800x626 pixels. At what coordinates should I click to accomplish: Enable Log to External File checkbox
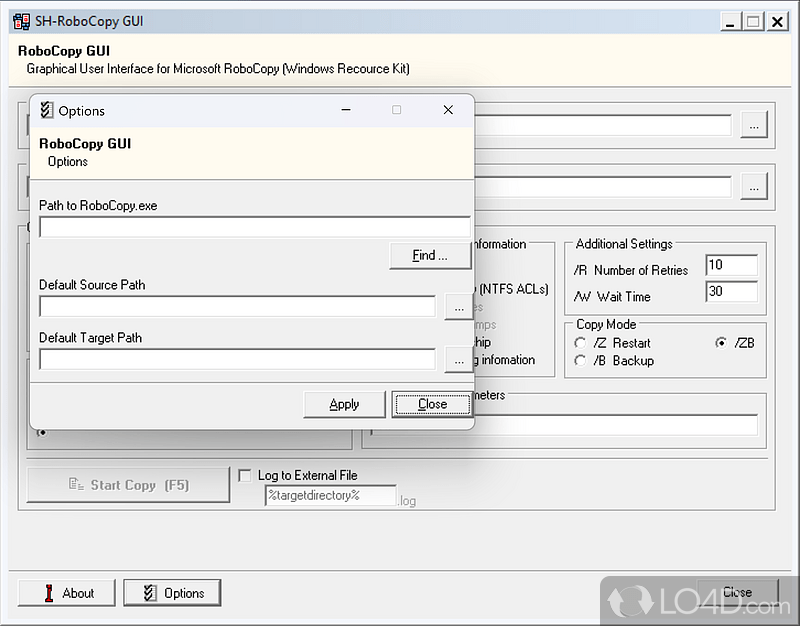tap(245, 475)
